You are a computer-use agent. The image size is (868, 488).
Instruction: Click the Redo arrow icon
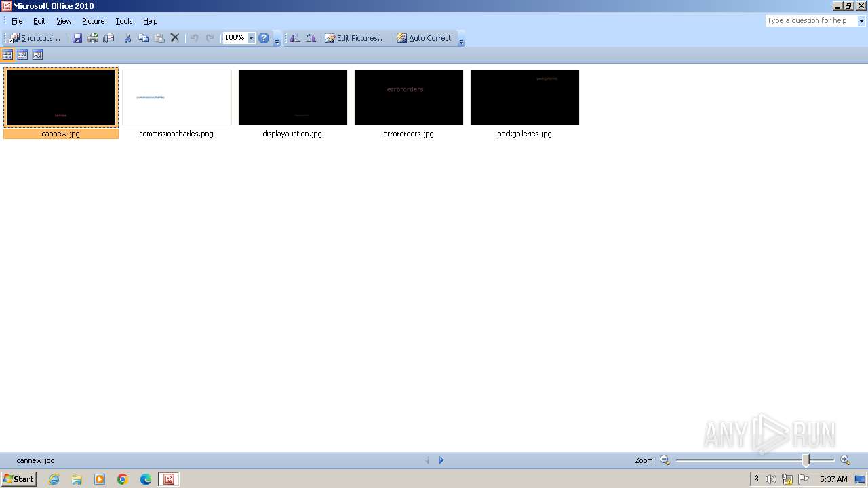(x=210, y=38)
